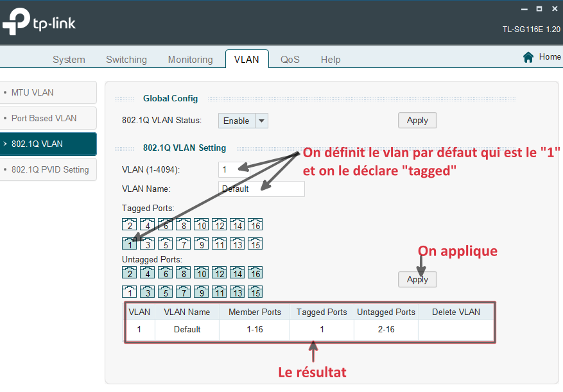Click the Home icon in the header
This screenshot has height=392, width=563.
coord(528,57)
